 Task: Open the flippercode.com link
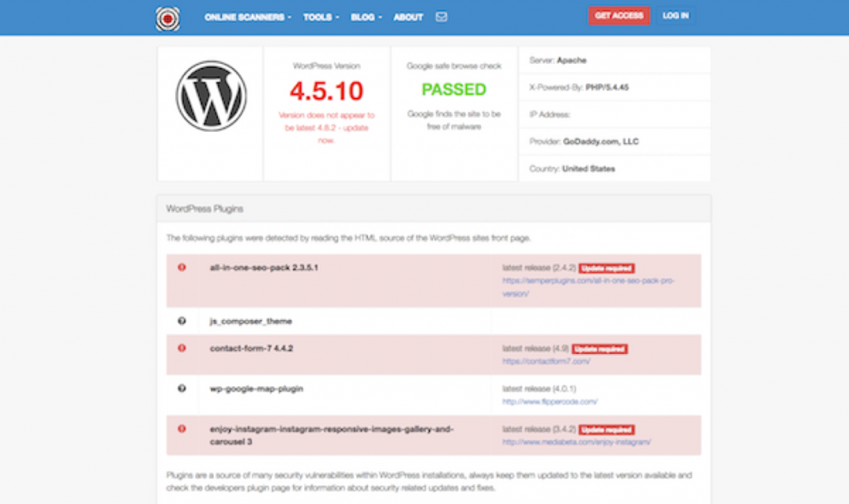550,402
